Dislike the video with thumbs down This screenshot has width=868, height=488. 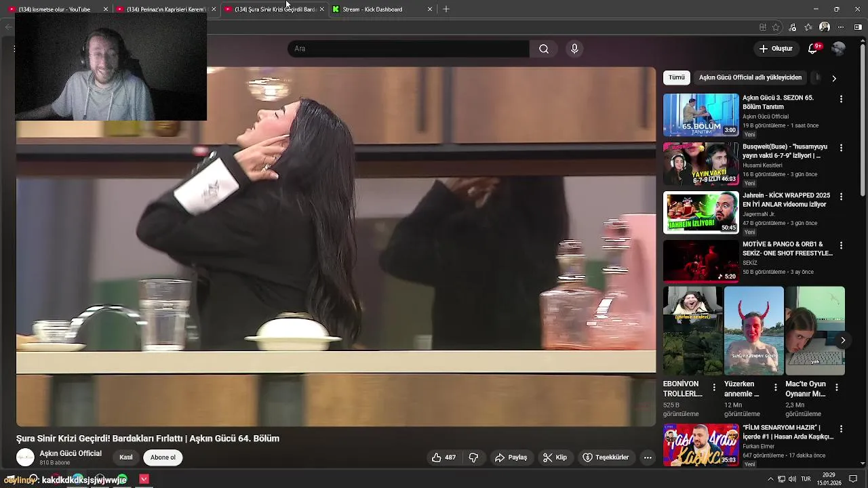(473, 457)
